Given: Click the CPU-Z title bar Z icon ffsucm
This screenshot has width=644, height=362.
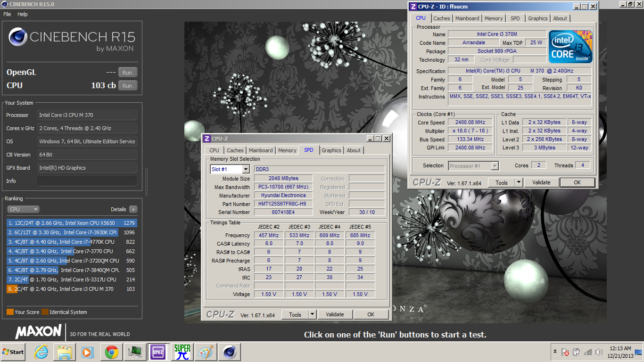Looking at the screenshot, I should pos(413,7).
